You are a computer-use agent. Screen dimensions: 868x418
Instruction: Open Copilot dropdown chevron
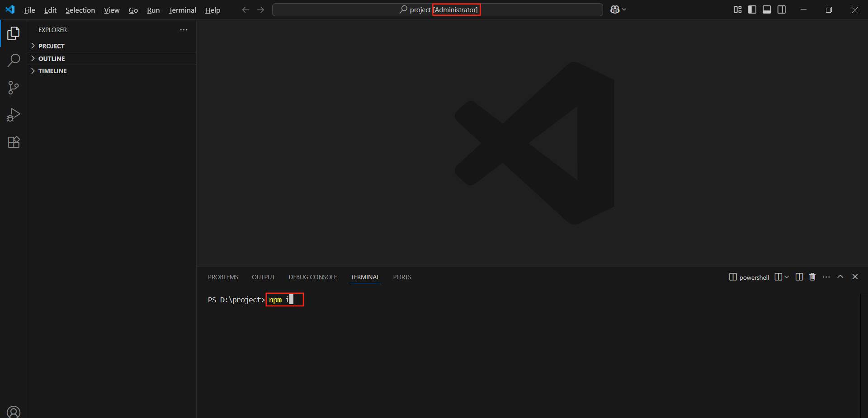(x=624, y=9)
